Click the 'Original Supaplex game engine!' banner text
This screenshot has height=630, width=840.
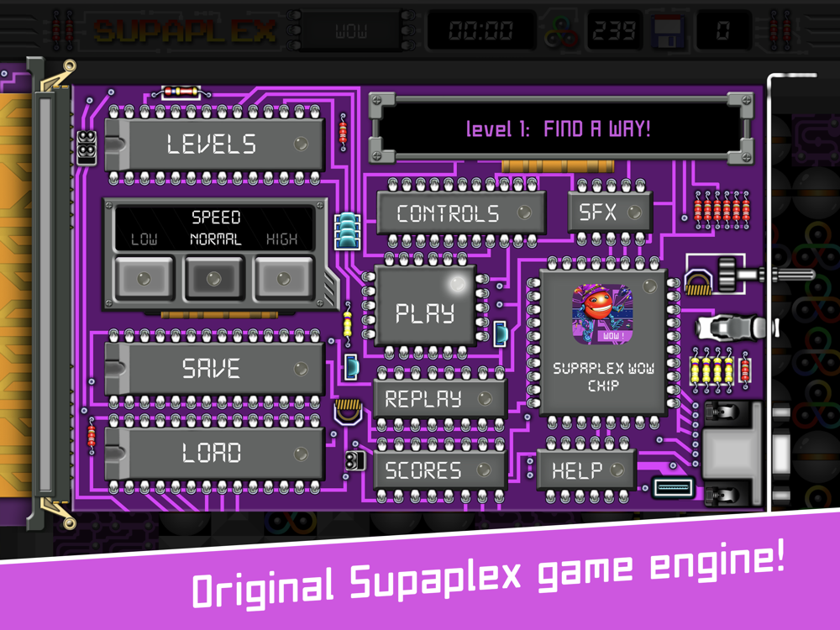(489, 578)
